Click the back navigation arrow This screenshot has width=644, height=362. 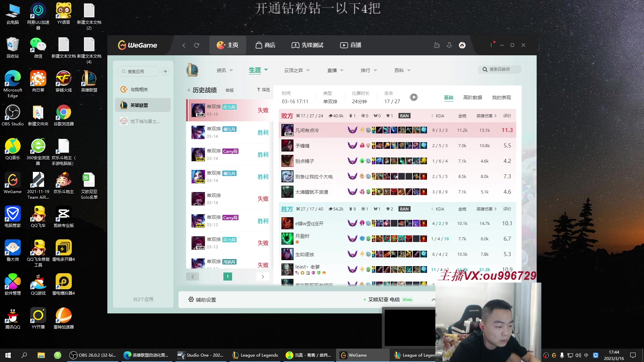184,45
